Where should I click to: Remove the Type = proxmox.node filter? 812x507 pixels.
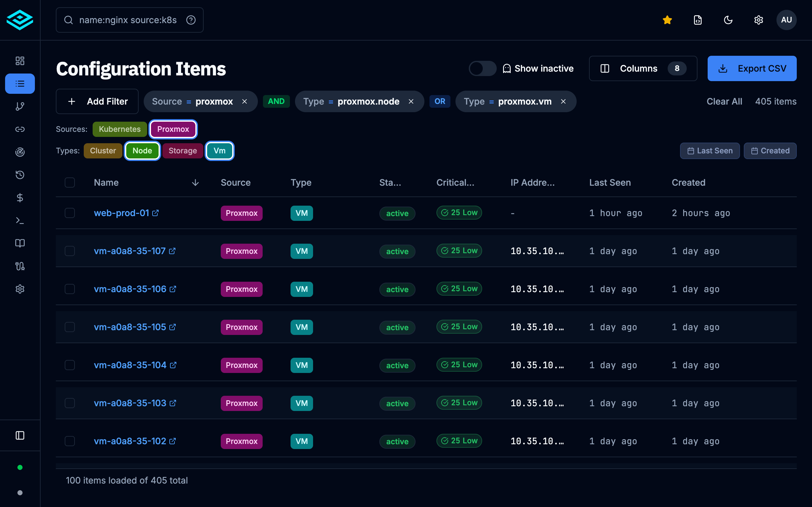click(411, 101)
